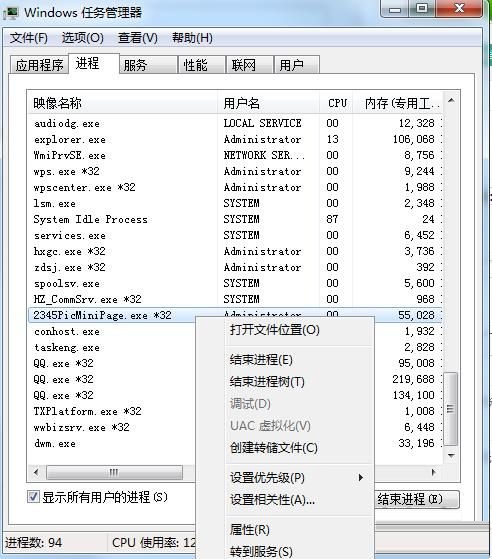Image resolution: width=492 pixels, height=559 pixels.
Task: Click the LOCAL SERVICE username cell
Action: point(262,123)
